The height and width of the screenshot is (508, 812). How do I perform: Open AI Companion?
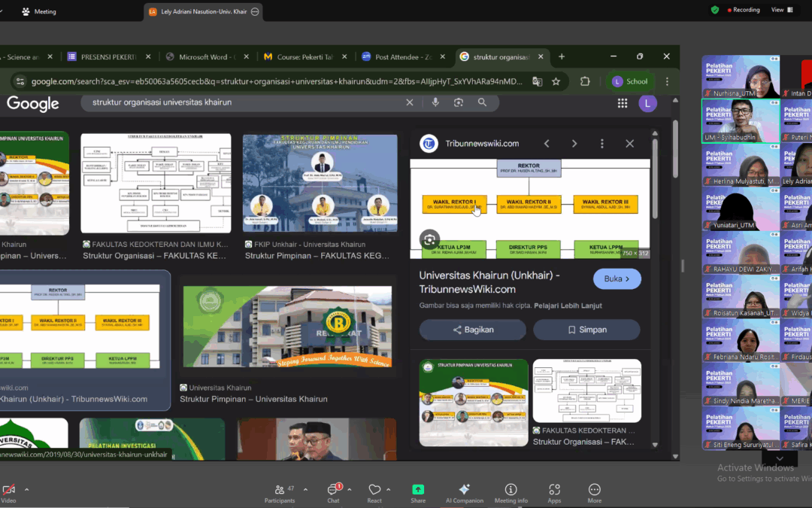(465, 494)
